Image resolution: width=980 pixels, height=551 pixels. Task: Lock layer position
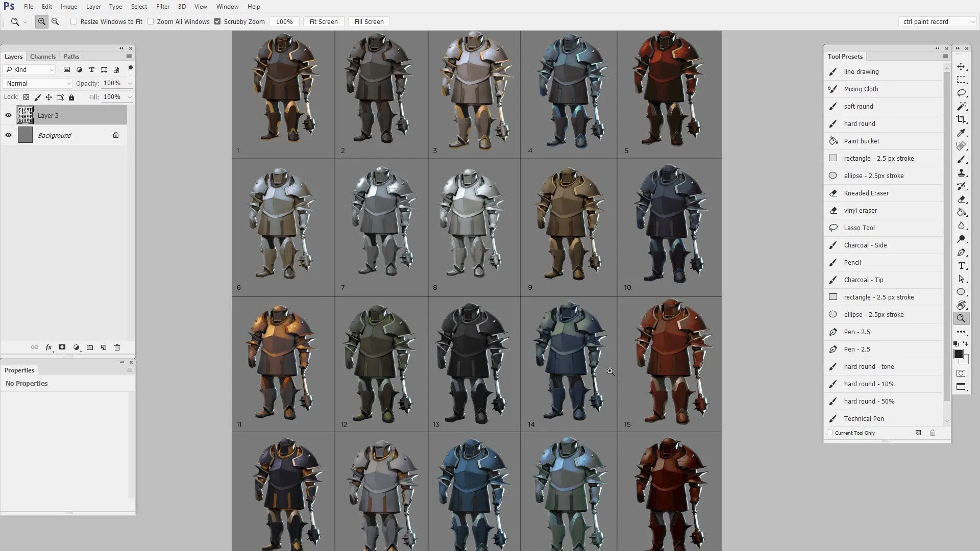[48, 97]
